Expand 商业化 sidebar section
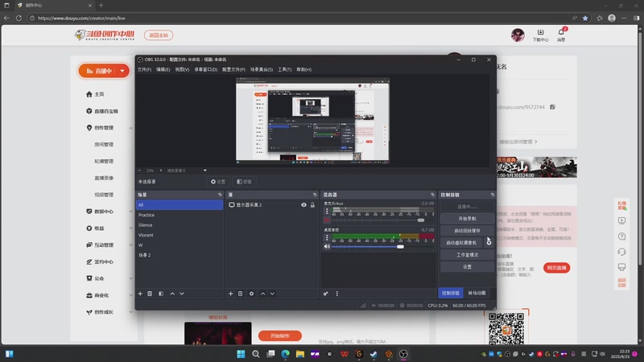The width and height of the screenshot is (644, 362). [131, 295]
